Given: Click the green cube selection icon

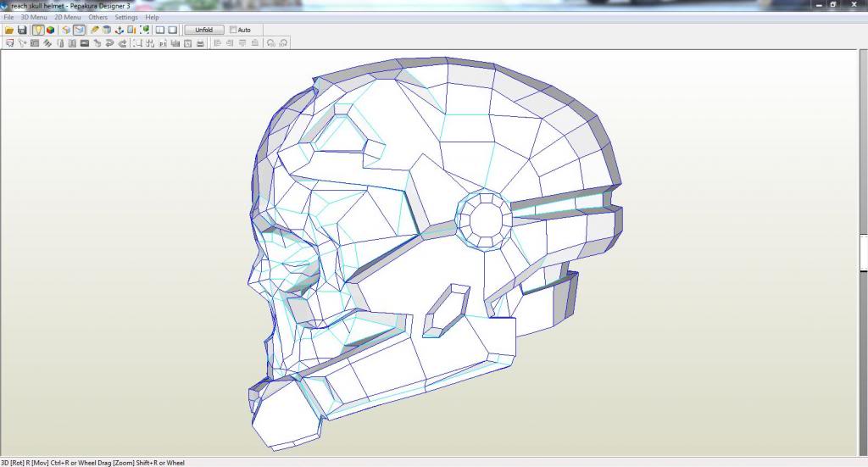Looking at the screenshot, I should point(144,30).
